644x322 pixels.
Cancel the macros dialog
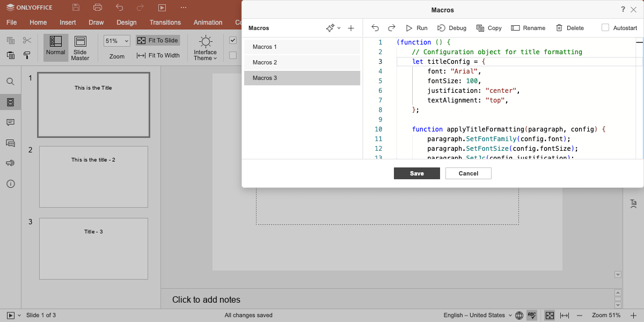click(x=469, y=173)
